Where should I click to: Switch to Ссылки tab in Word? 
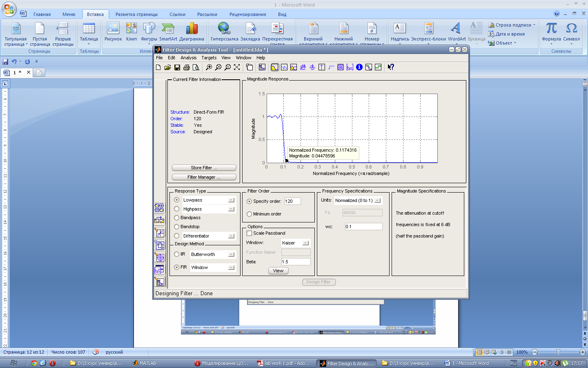[177, 14]
